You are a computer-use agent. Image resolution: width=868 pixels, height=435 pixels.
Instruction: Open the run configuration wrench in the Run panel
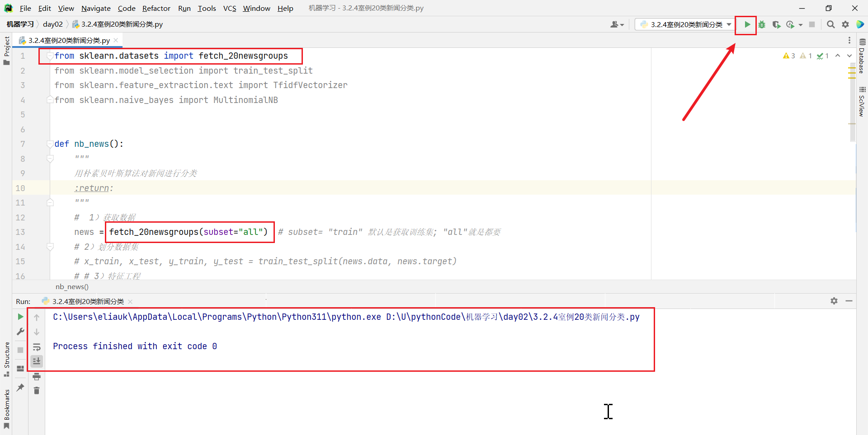pyautogui.click(x=20, y=332)
